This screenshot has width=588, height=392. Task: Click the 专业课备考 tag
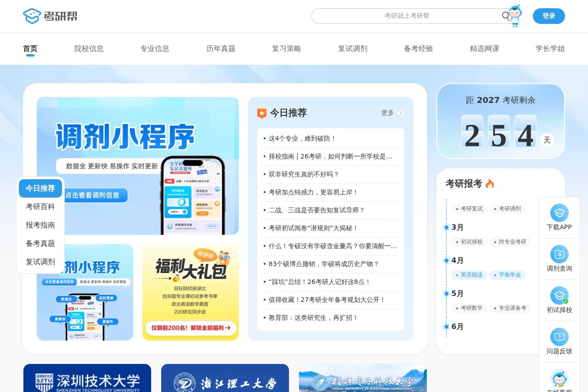tap(510, 308)
